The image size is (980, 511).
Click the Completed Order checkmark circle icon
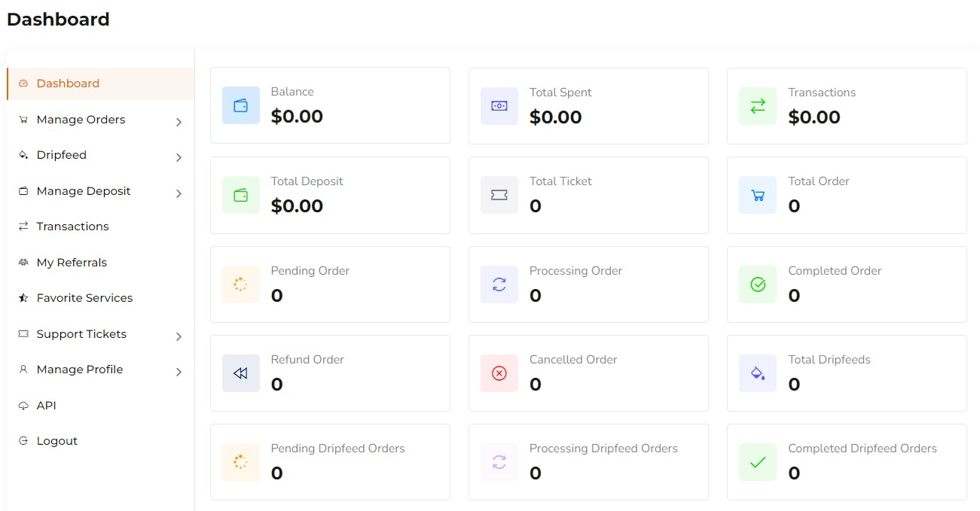[758, 284]
